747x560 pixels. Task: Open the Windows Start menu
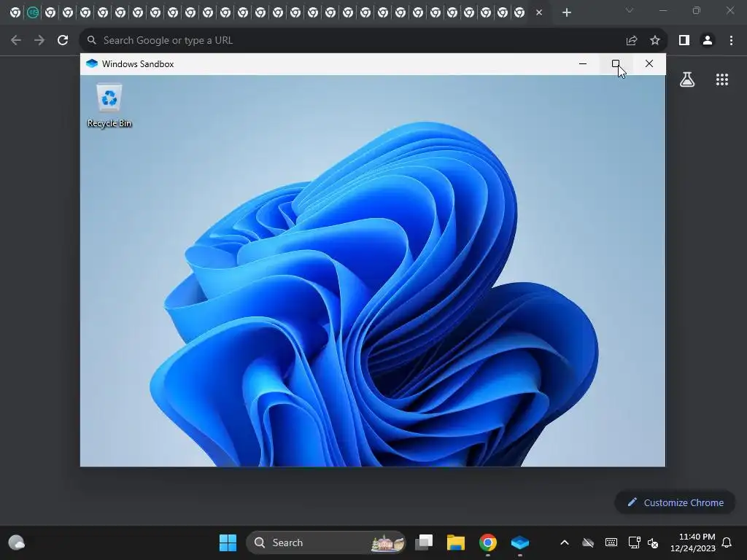coord(228,542)
